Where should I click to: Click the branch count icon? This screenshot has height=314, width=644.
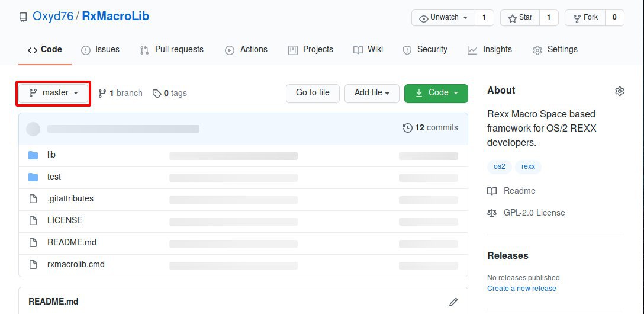tap(102, 93)
